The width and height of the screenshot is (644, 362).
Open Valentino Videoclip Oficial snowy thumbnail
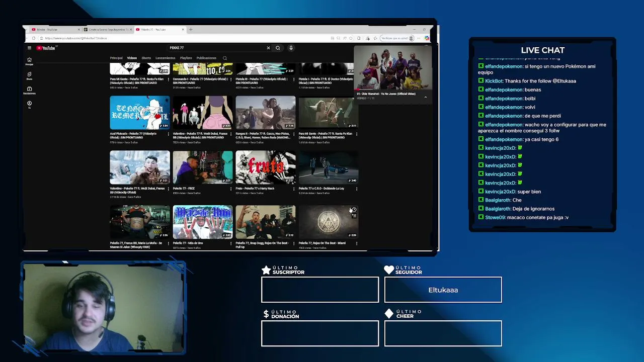coord(140,167)
